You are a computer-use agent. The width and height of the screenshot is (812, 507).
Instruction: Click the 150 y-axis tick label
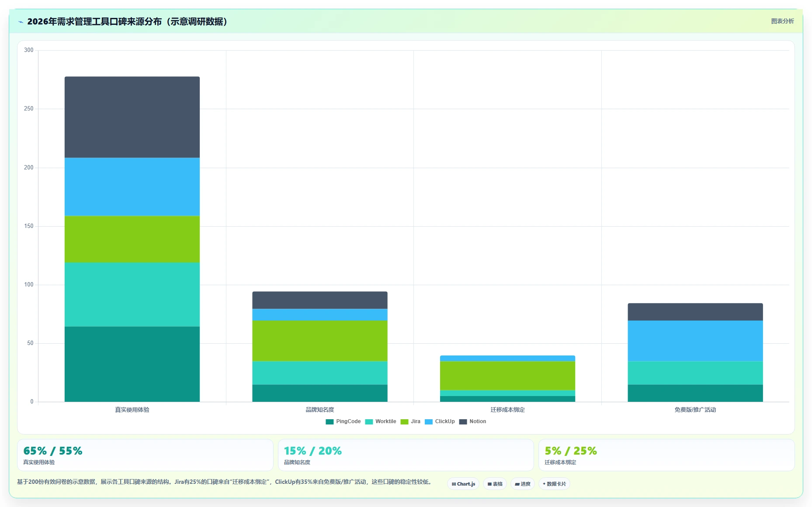[29, 226]
